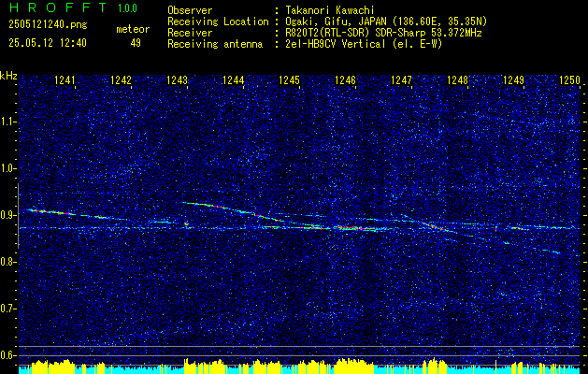Click the 1246 time marker
588x374 pixels.
tap(345, 79)
